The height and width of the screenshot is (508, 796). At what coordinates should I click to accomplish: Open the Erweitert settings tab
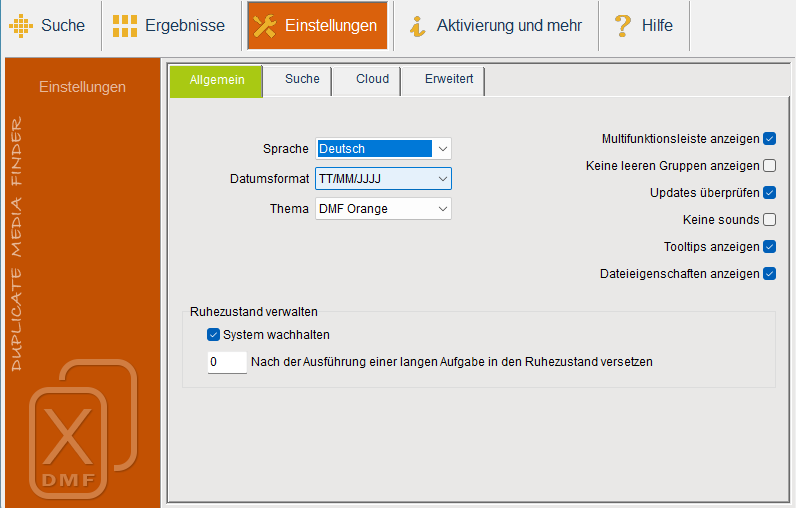(448, 79)
